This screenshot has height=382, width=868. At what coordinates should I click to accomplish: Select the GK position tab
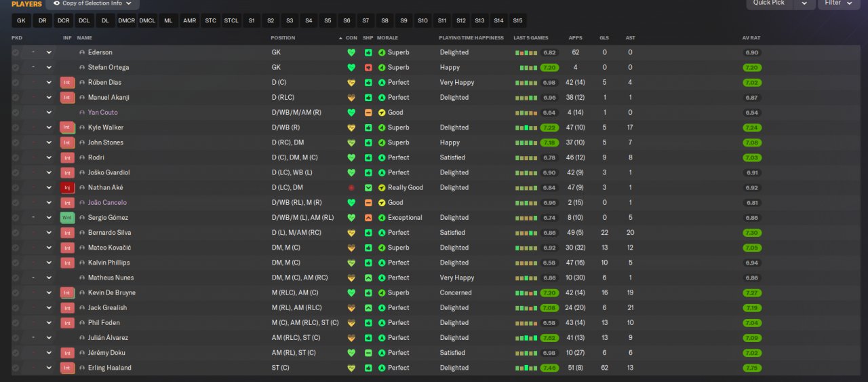21,21
